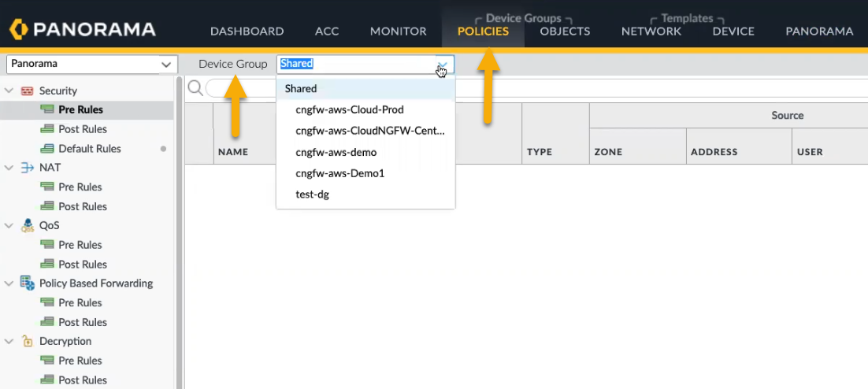Select Pre Rules under NAT
Screen dimensions: 868x389
tap(80, 187)
